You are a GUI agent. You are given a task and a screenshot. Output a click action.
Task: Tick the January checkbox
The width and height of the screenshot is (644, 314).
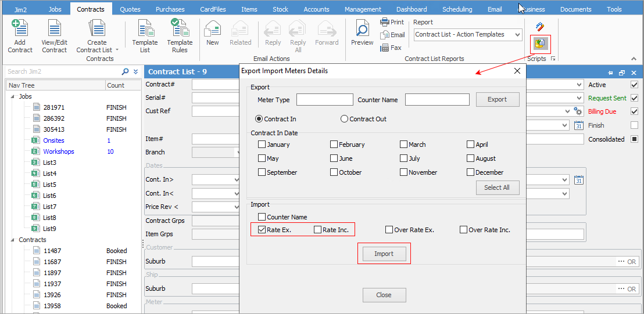pyautogui.click(x=262, y=145)
